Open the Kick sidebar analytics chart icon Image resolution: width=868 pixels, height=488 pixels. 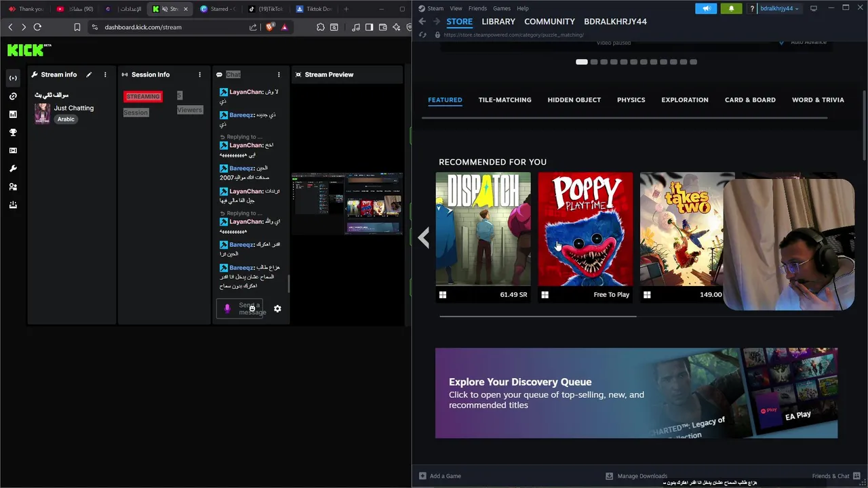13,115
